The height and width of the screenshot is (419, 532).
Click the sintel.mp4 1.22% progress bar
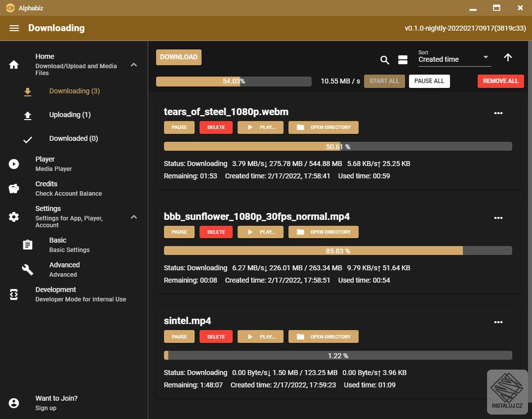[x=338, y=355]
